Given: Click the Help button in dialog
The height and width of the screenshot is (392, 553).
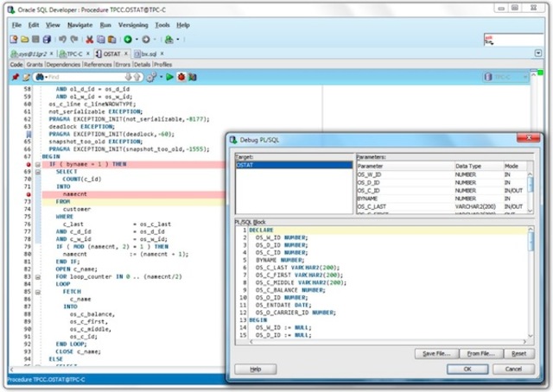Looking at the screenshot, I should tap(256, 369).
